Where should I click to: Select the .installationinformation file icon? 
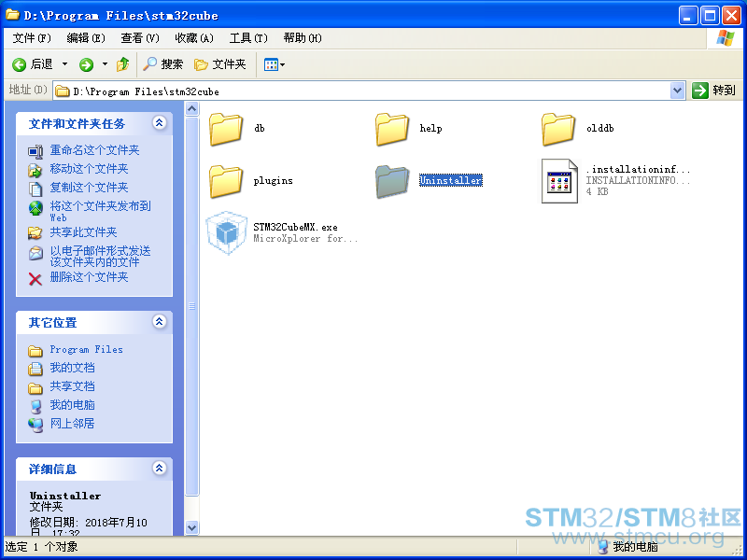(x=559, y=181)
